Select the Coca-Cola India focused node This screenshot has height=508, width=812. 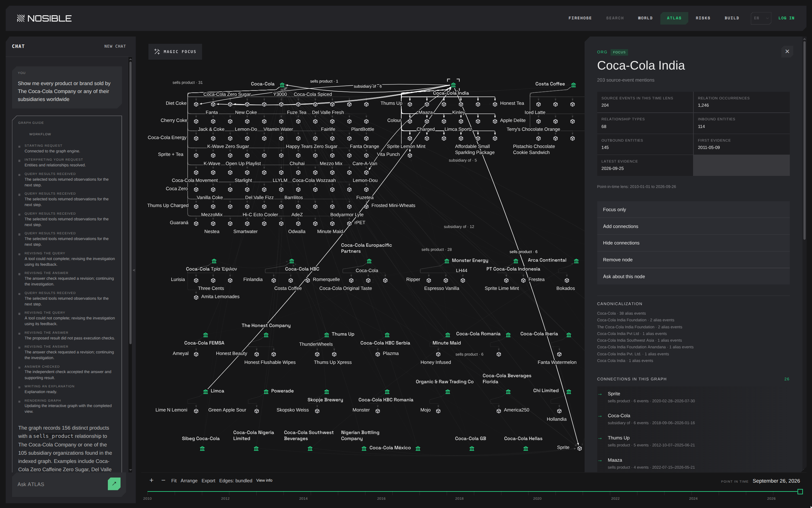(453, 85)
